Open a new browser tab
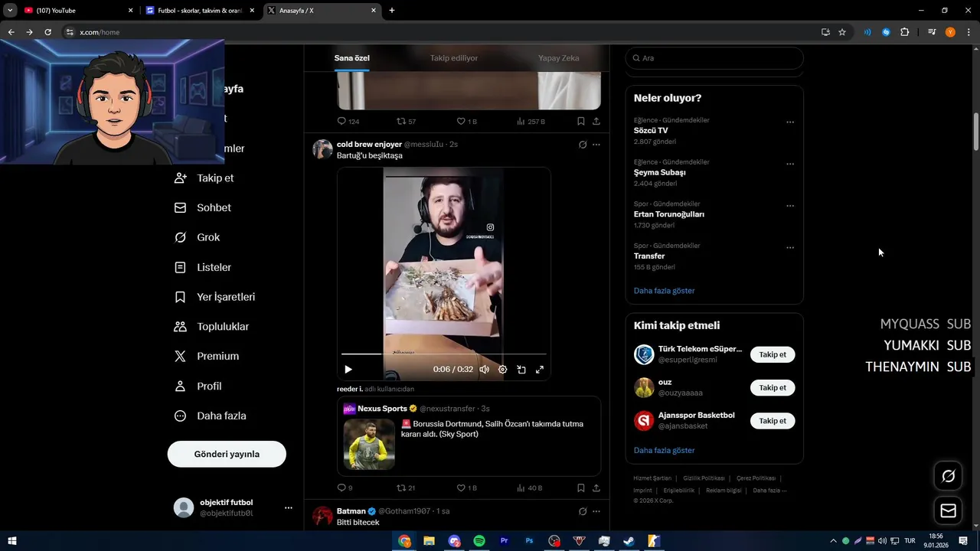This screenshot has height=551, width=980. pyautogui.click(x=392, y=11)
